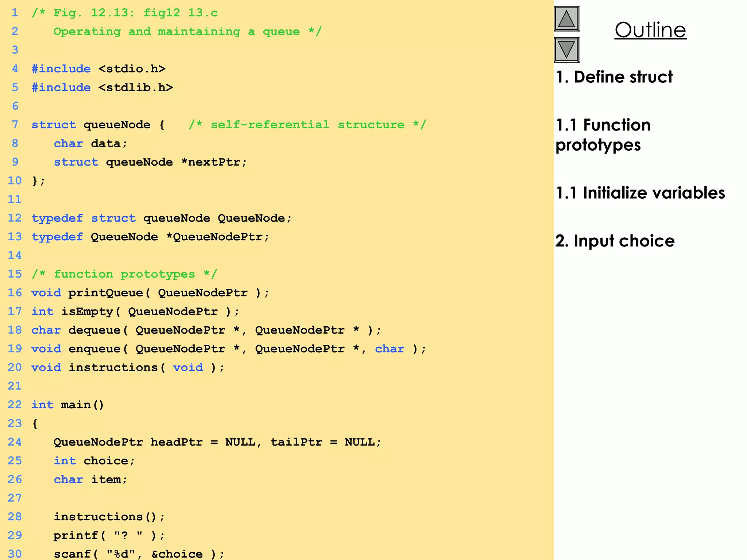Click the 'char dequeue(' prototype line

click(206, 330)
